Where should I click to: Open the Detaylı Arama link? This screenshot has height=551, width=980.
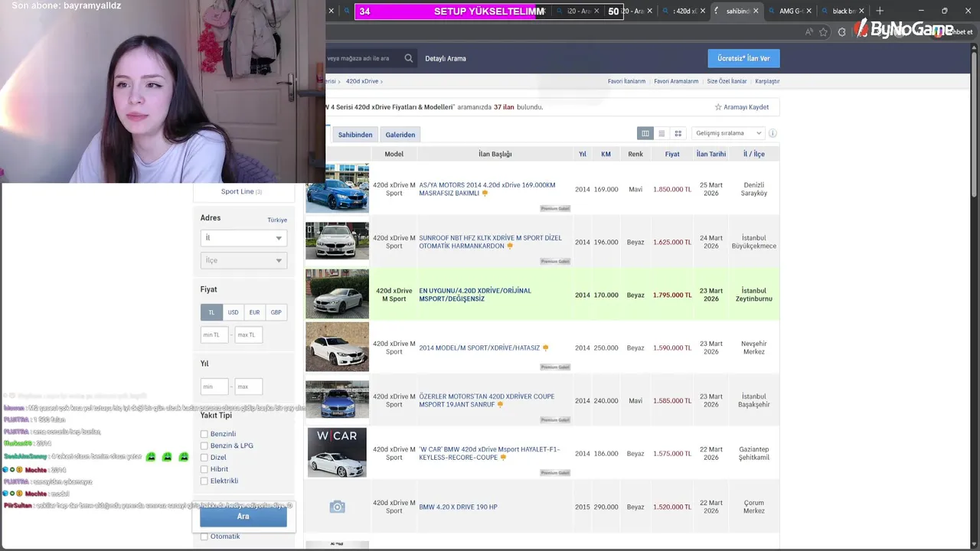point(446,58)
